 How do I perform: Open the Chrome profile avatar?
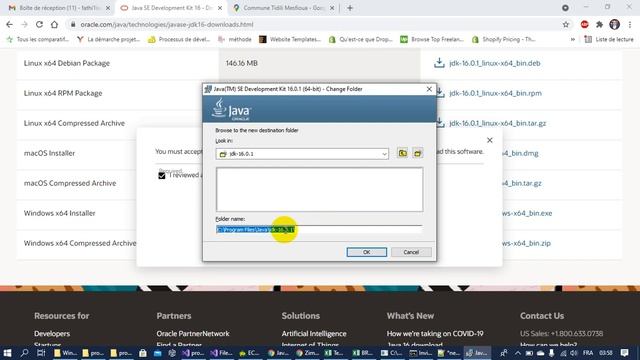tap(614, 24)
